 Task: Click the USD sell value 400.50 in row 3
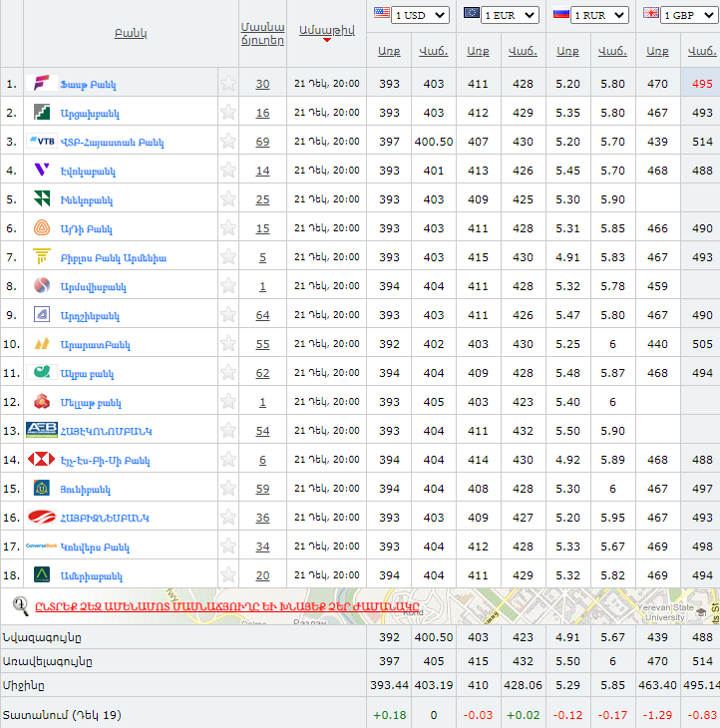434,142
